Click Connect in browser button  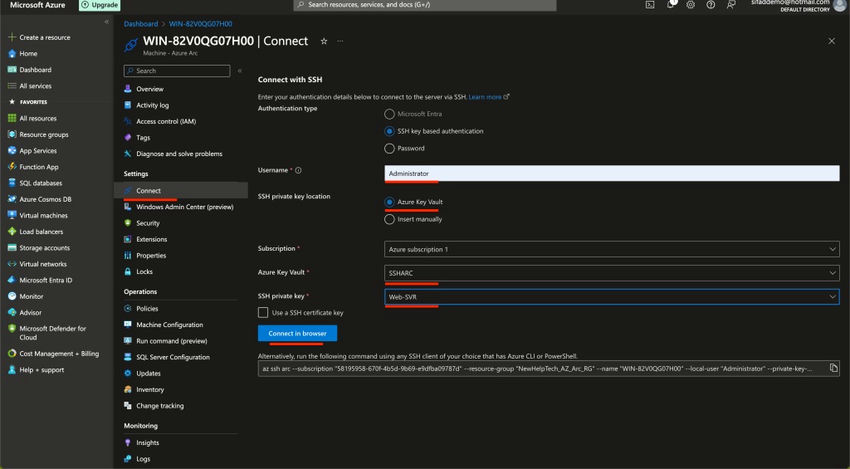pos(298,333)
